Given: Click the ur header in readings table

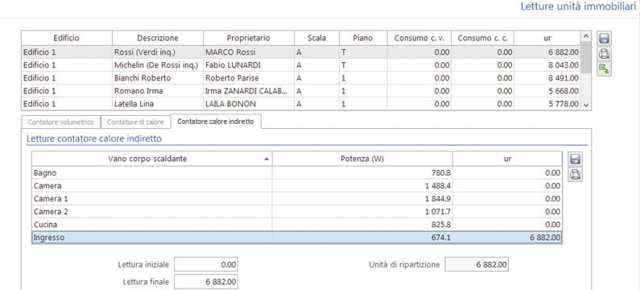Looking at the screenshot, I should [x=508, y=159].
